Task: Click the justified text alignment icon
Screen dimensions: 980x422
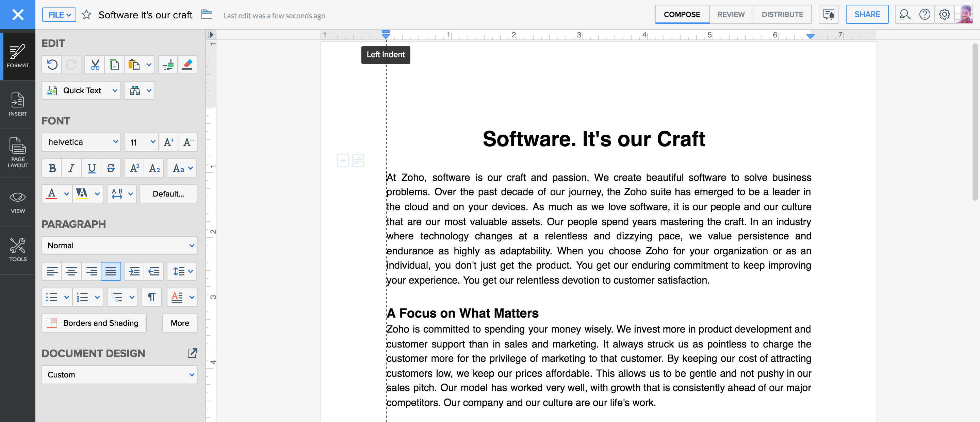Action: pos(111,271)
